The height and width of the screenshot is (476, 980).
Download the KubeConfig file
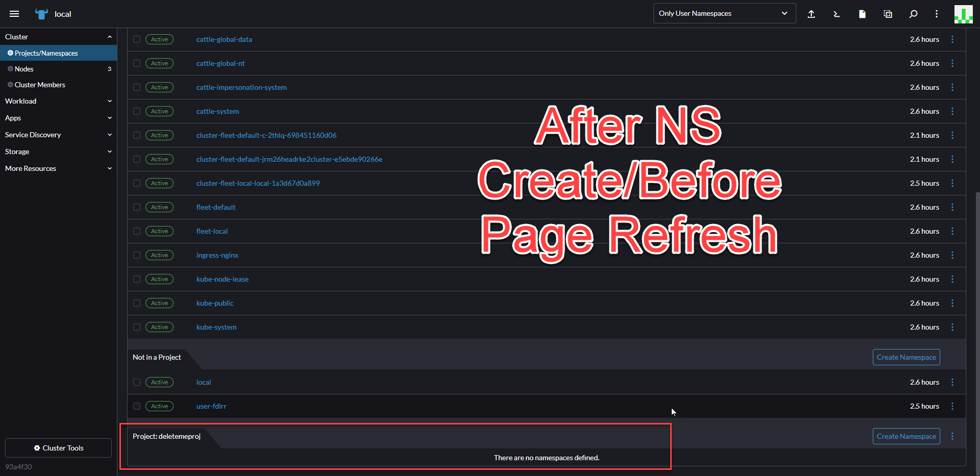pos(862,14)
